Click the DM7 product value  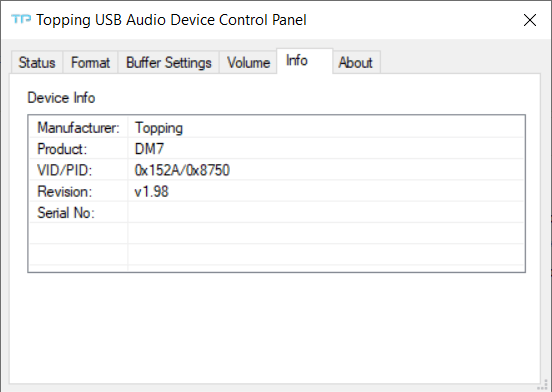(x=149, y=149)
